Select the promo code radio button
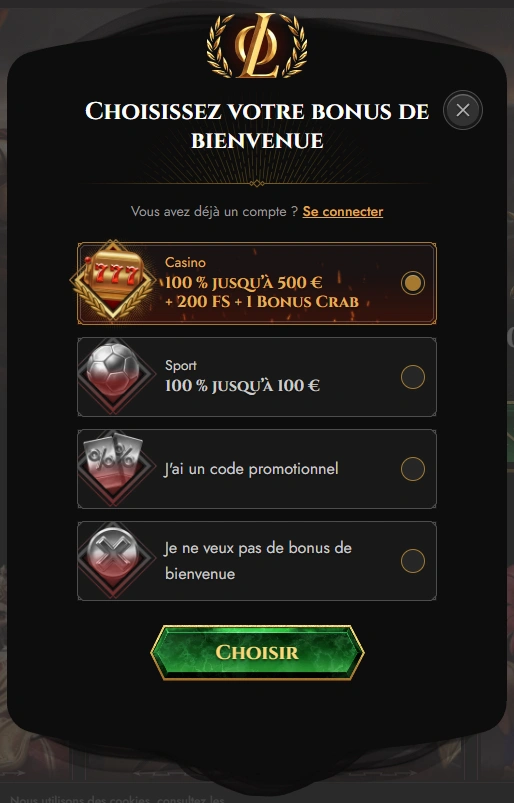Screen dimensions: 514x803 [x=413, y=469]
